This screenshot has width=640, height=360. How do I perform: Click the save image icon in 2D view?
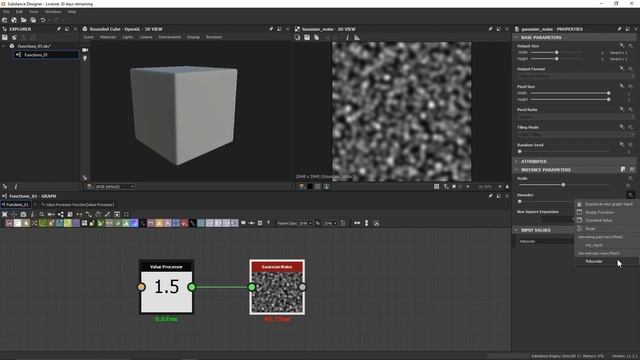coord(307,38)
